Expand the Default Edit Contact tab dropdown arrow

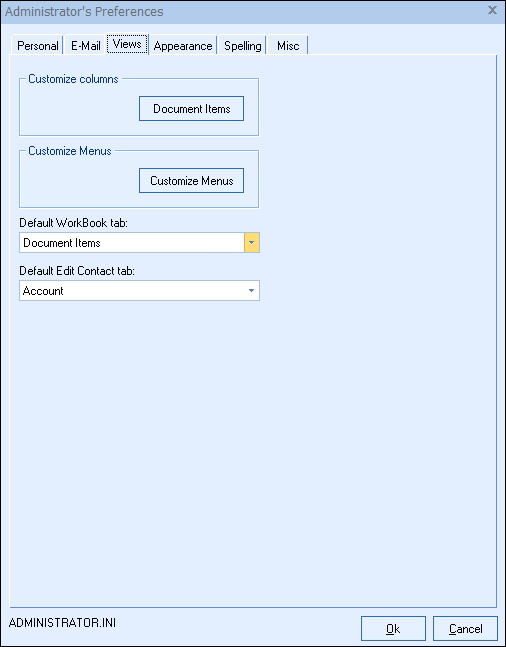click(x=251, y=291)
